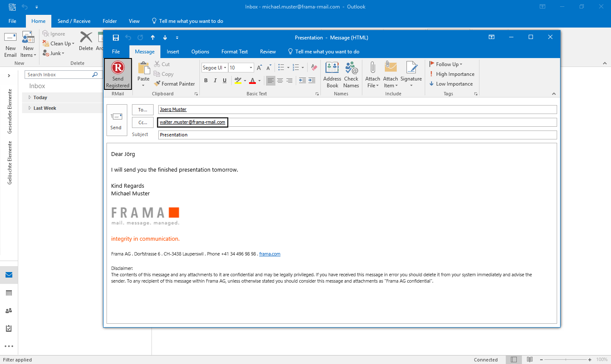Click Previous Item up arrow icon
Screen dimensions: 611x364
click(153, 37)
